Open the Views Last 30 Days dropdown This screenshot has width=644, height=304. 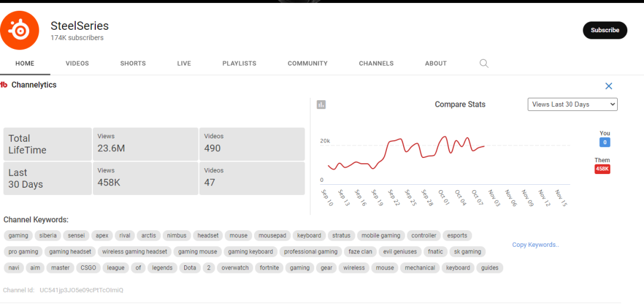pyautogui.click(x=572, y=104)
